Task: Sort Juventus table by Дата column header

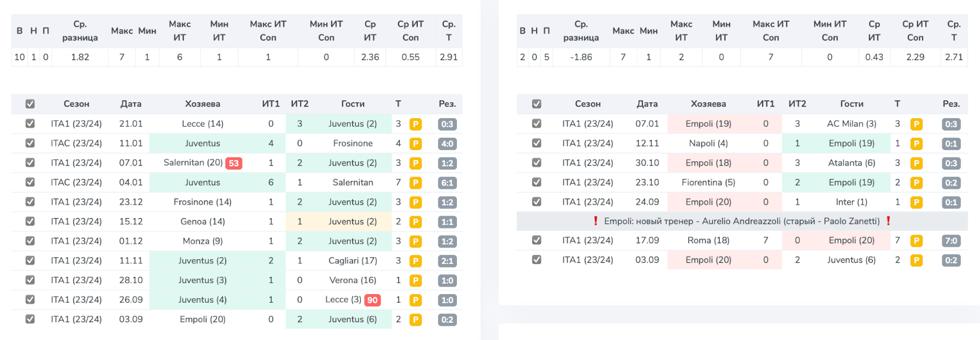Action: tap(130, 104)
